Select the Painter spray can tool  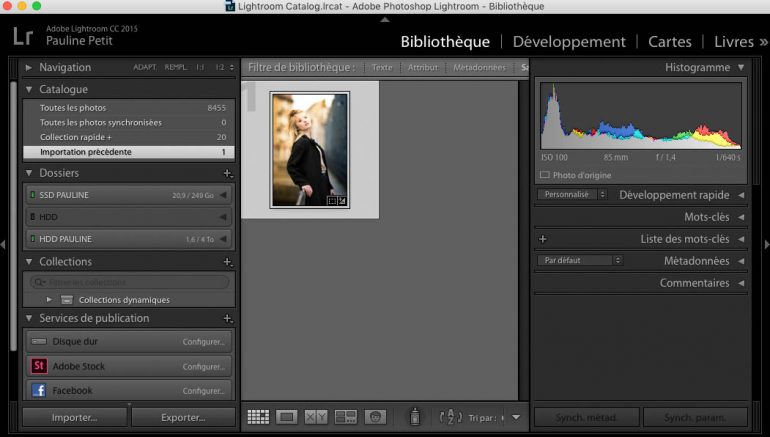click(415, 416)
